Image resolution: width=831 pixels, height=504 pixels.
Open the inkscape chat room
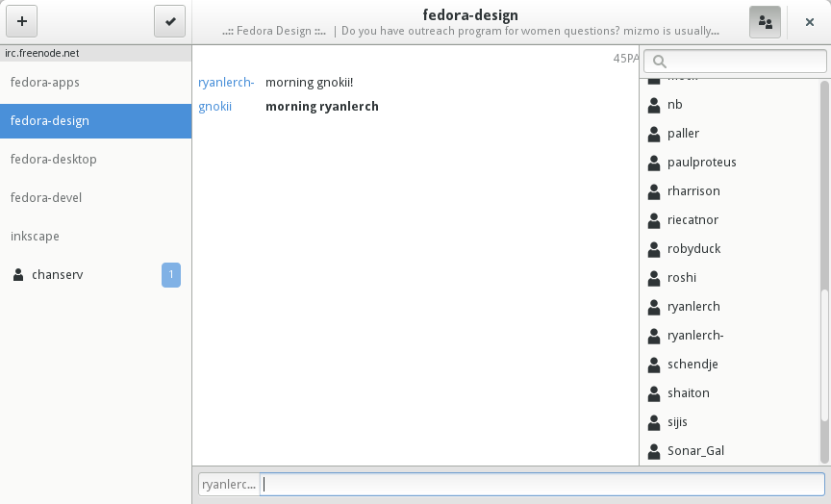36,237
